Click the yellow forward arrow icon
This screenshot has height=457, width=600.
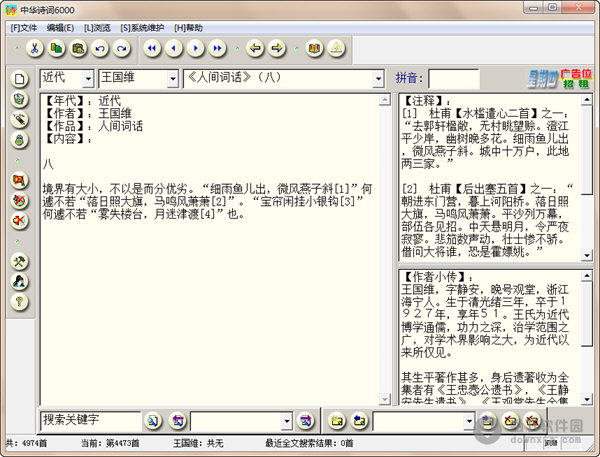pyautogui.click(x=277, y=49)
